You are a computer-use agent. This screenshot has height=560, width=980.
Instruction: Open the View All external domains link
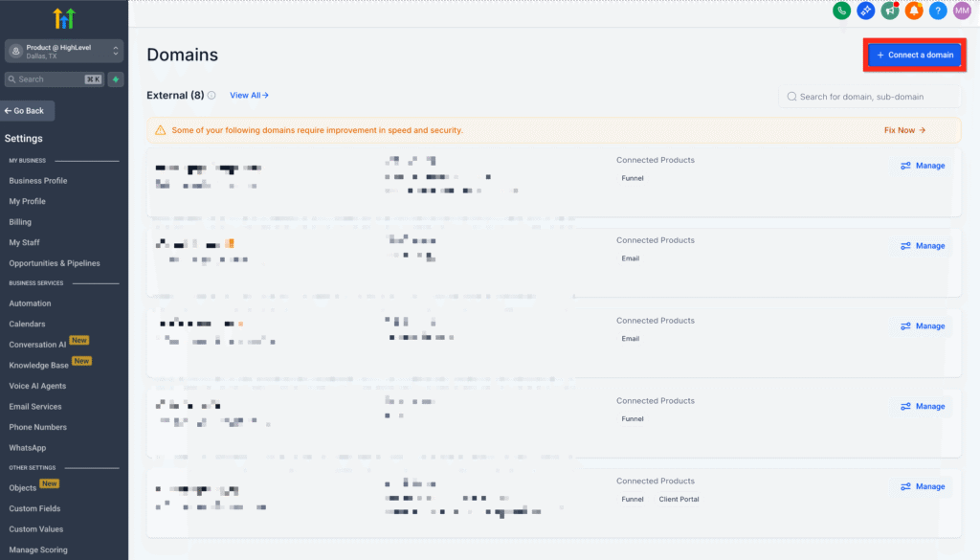point(249,96)
